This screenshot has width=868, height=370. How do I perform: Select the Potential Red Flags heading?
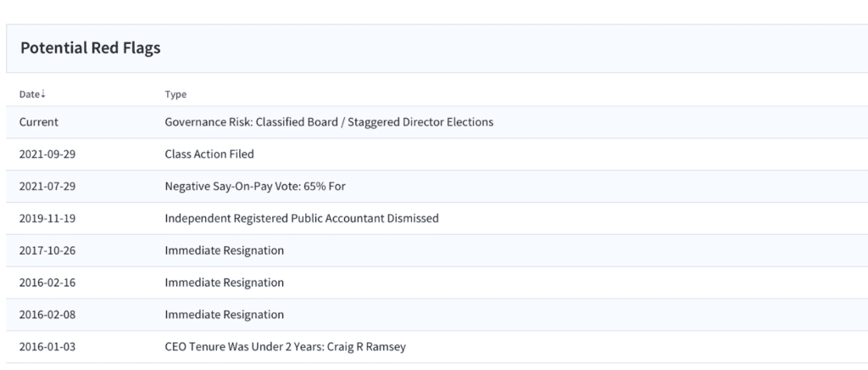[90, 48]
